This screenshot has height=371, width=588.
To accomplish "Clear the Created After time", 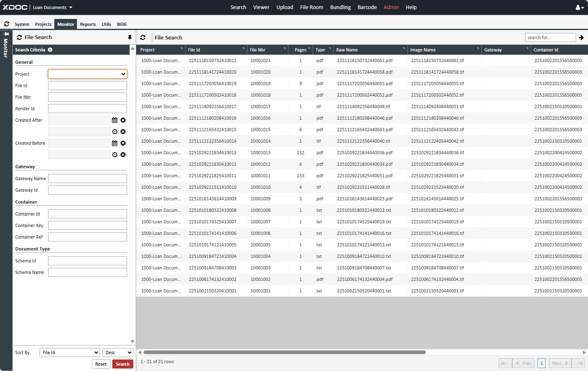I will (123, 132).
